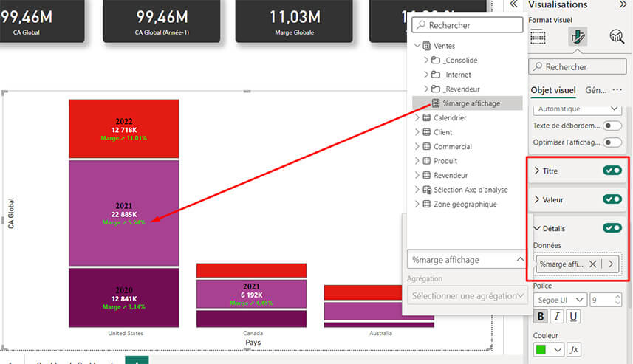Select the Produit table row
The image size is (633, 364).
(467, 161)
